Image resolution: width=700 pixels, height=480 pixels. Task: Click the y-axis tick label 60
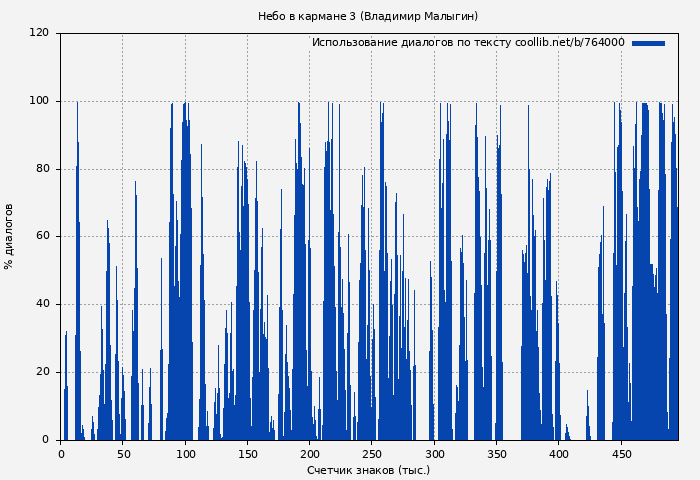pyautogui.click(x=42, y=237)
